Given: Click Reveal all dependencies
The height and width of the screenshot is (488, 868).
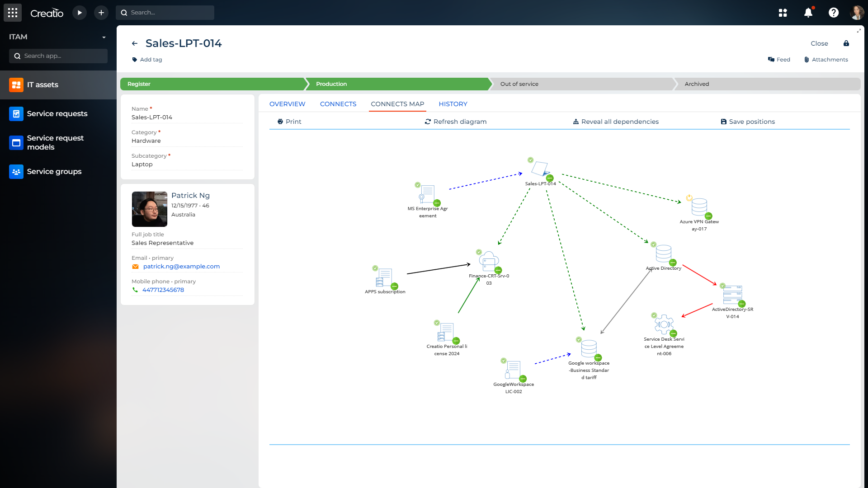Looking at the screenshot, I should [616, 122].
